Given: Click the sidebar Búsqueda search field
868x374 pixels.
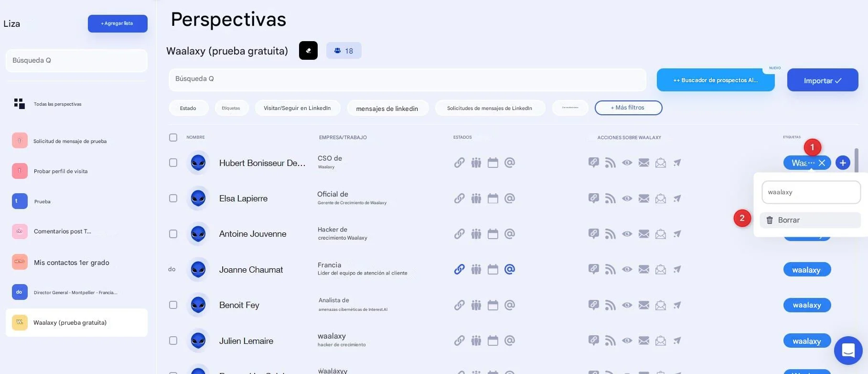Looking at the screenshot, I should point(76,61).
